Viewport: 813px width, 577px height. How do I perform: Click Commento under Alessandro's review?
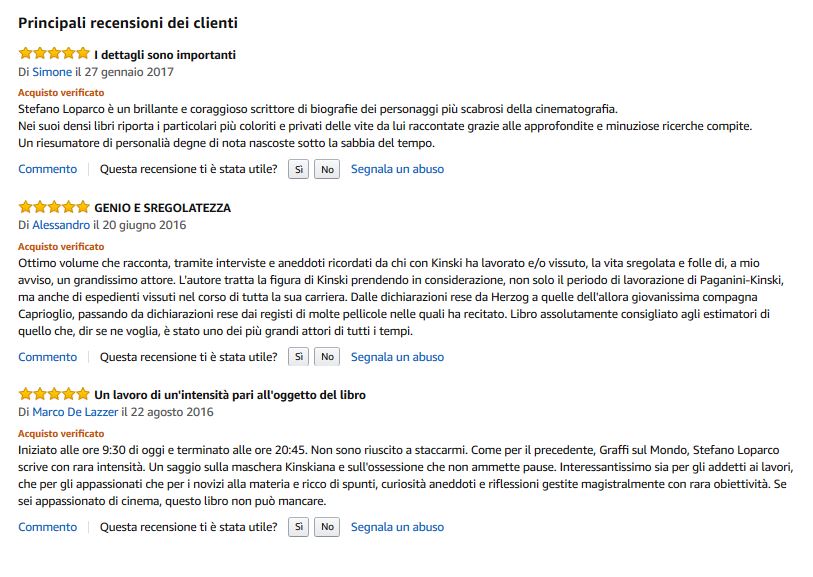point(47,357)
